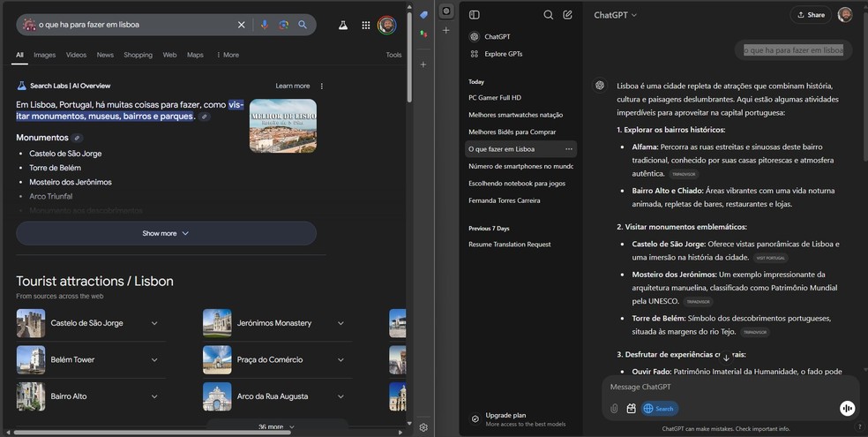Image resolution: width=868 pixels, height=437 pixels.
Task: Open the Google apps grid
Action: click(366, 25)
